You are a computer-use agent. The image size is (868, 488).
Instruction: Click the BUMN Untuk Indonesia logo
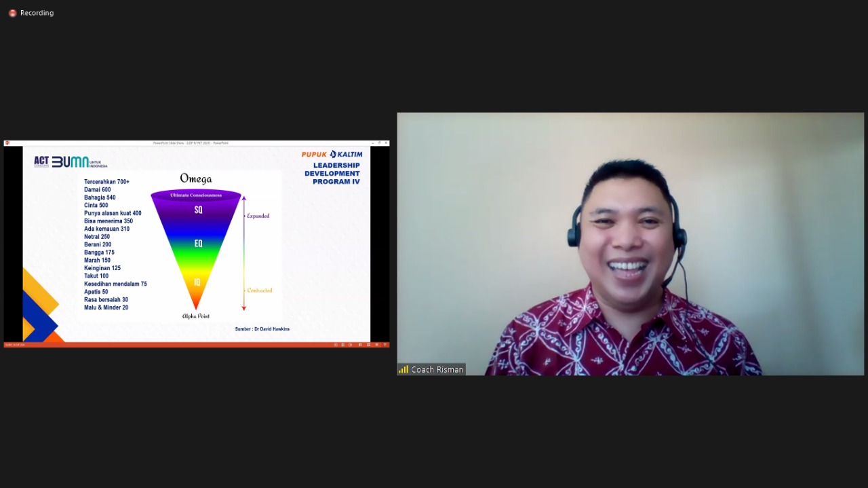coord(79,162)
